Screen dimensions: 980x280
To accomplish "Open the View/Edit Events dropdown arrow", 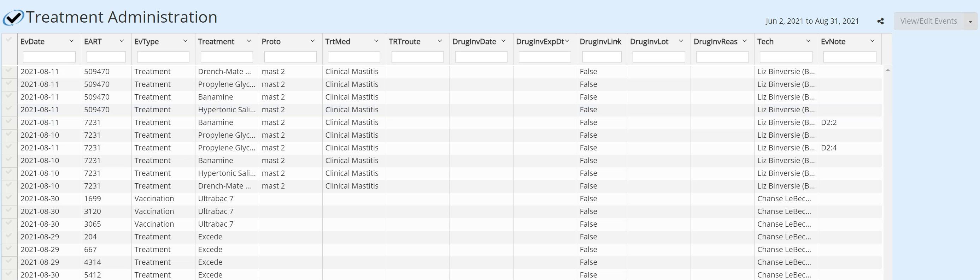I will [x=970, y=21].
